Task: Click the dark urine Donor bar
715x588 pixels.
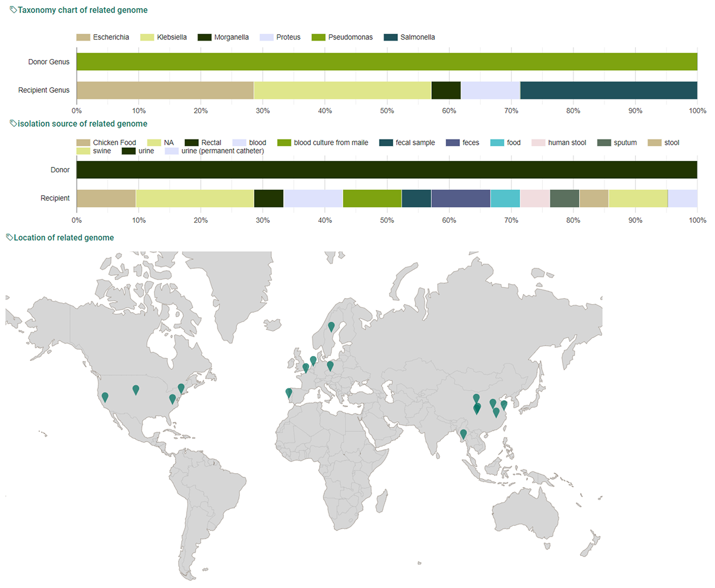Action: click(x=387, y=170)
